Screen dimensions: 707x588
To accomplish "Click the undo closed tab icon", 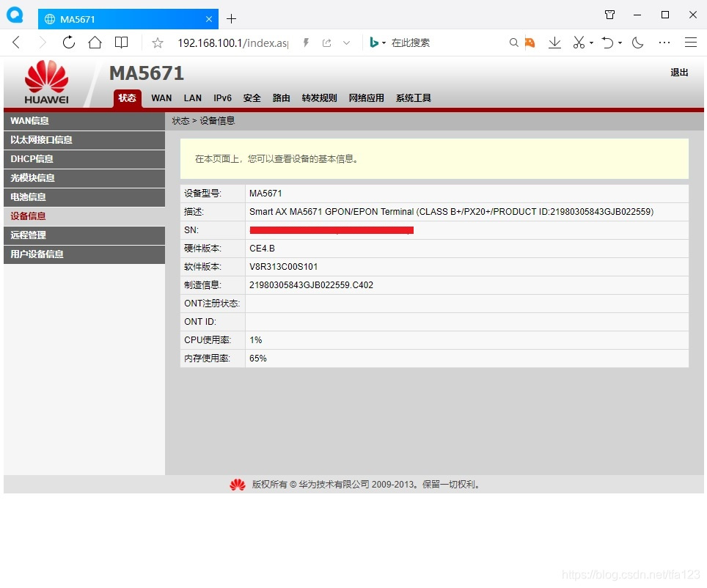I will coord(607,43).
